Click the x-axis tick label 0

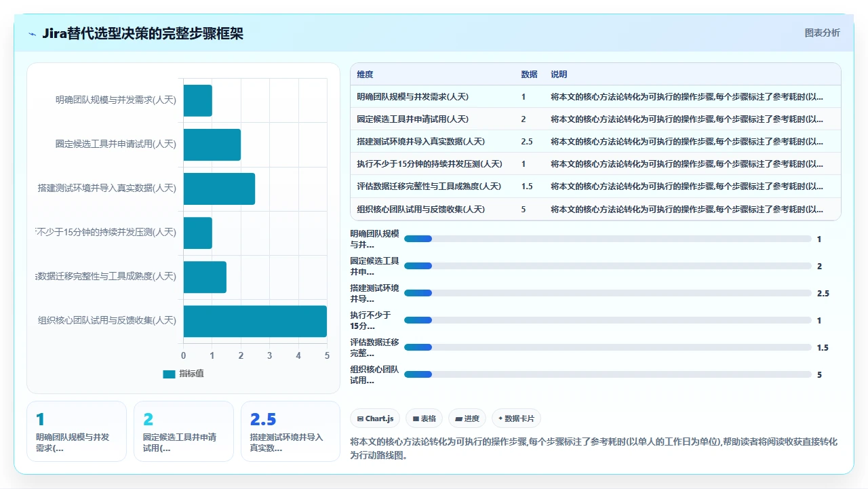point(183,355)
